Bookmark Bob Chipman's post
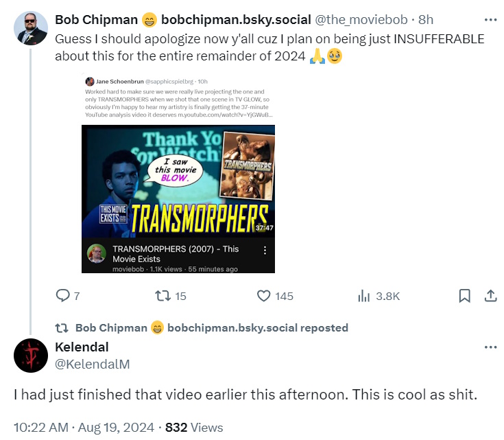The image size is (504, 440). pos(464,296)
